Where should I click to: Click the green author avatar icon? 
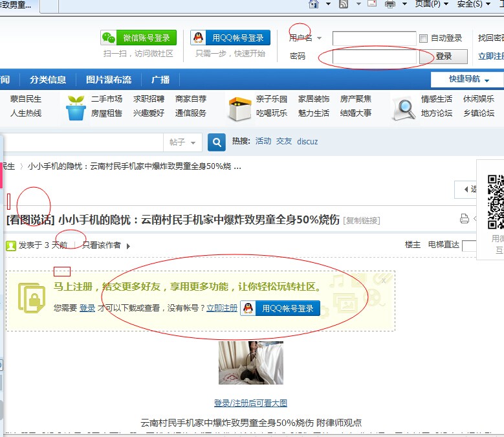click(11, 245)
